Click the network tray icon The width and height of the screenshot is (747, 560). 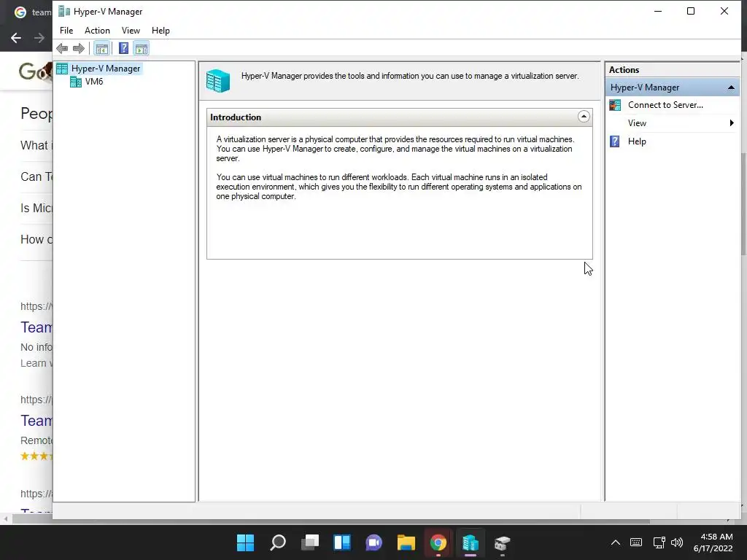tap(659, 542)
